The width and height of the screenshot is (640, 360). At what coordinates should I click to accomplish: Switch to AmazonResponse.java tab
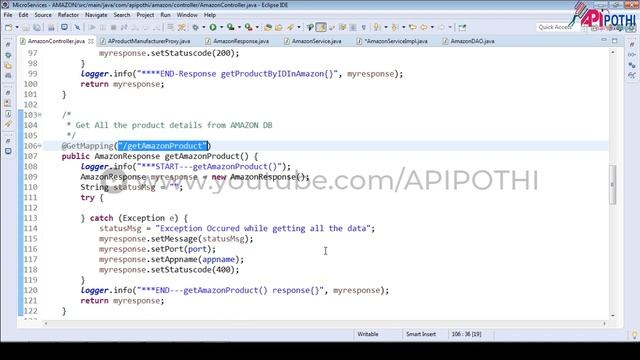click(237, 41)
